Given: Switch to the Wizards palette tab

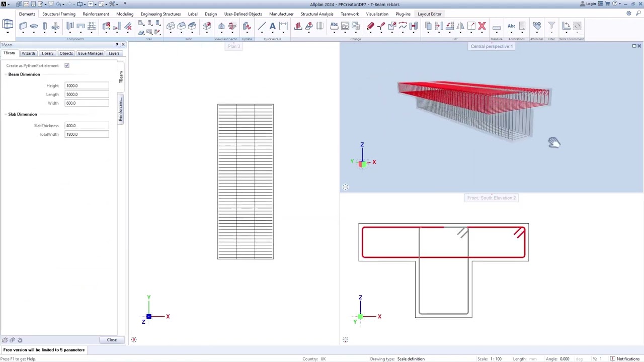Looking at the screenshot, I should (x=28, y=53).
